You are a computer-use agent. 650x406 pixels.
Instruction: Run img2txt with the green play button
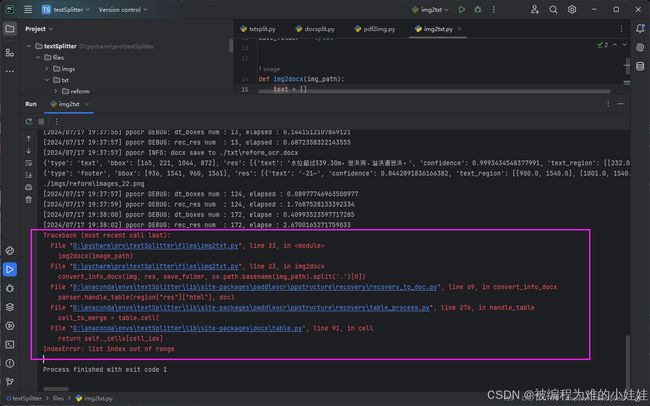pyautogui.click(x=461, y=10)
